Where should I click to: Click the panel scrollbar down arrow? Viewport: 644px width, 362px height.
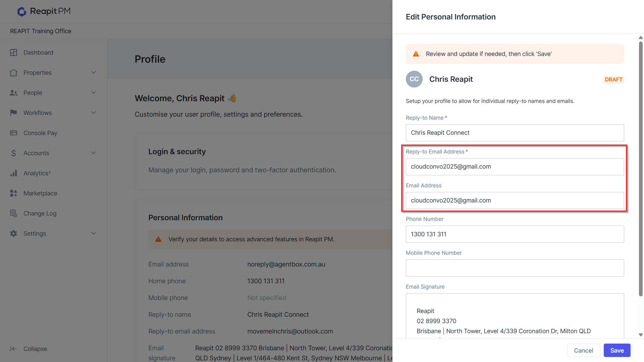pyautogui.click(x=641, y=335)
